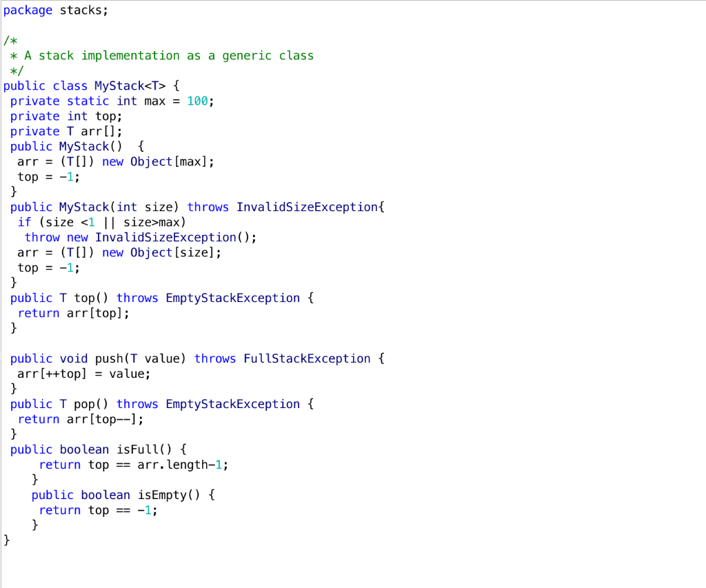
Task: Click the method signature 'public T top()'
Action: [x=59, y=298]
